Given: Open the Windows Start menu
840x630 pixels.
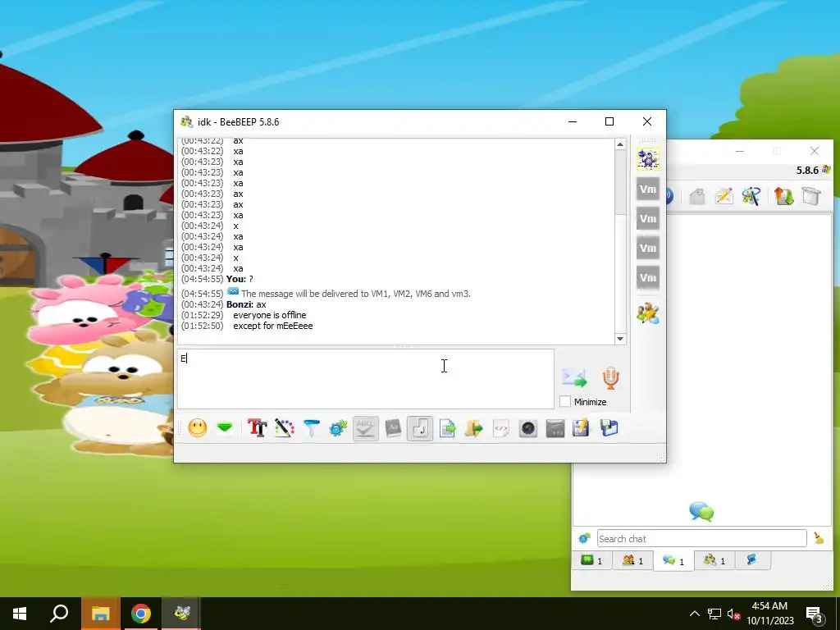Looking at the screenshot, I should (x=20, y=614).
